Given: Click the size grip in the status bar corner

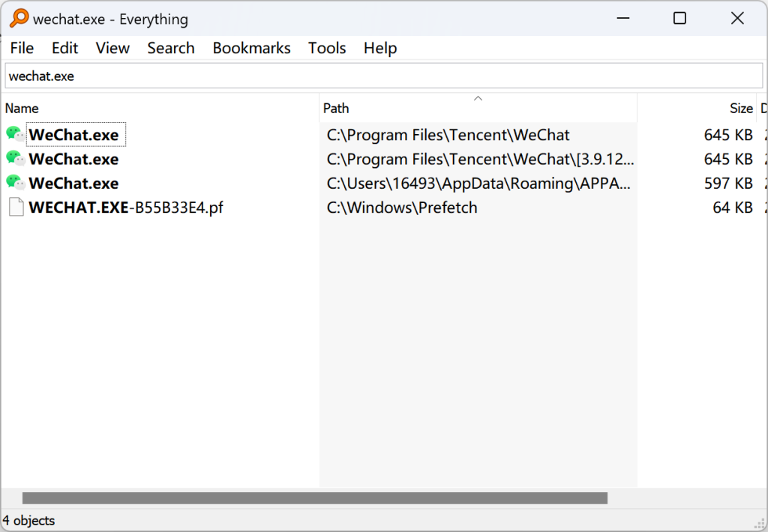Looking at the screenshot, I should pos(760,524).
